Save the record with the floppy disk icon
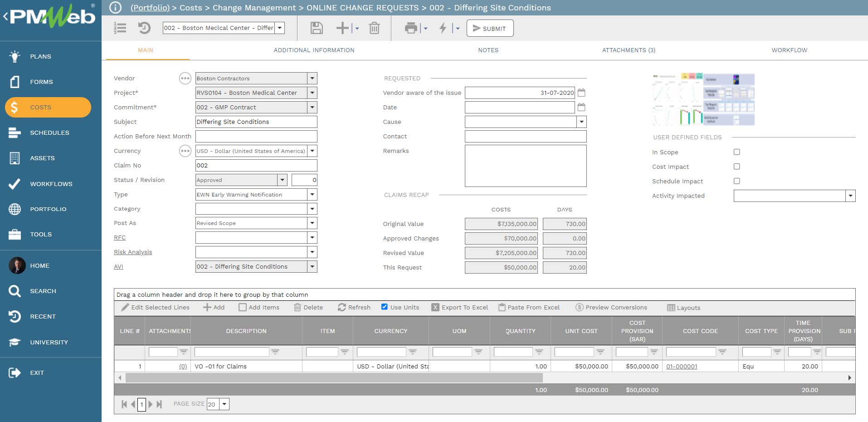868x422 pixels. pyautogui.click(x=317, y=28)
